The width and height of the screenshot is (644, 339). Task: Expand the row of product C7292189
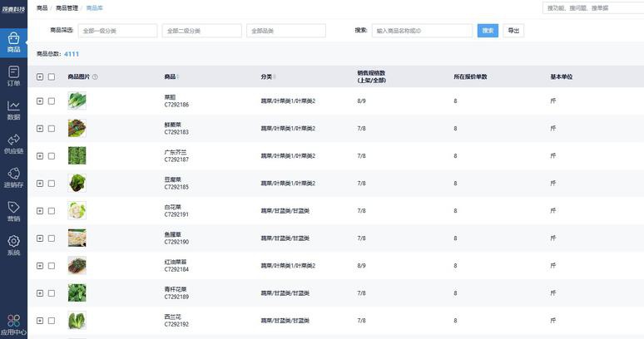(x=40, y=293)
